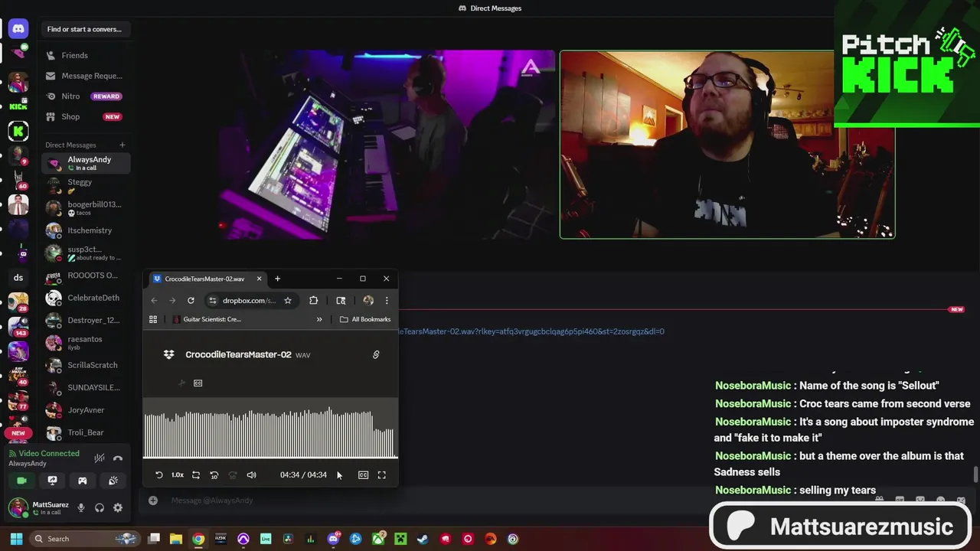Screen dimensions: 980x551
Task: Replay the audio track
Action: point(158,475)
